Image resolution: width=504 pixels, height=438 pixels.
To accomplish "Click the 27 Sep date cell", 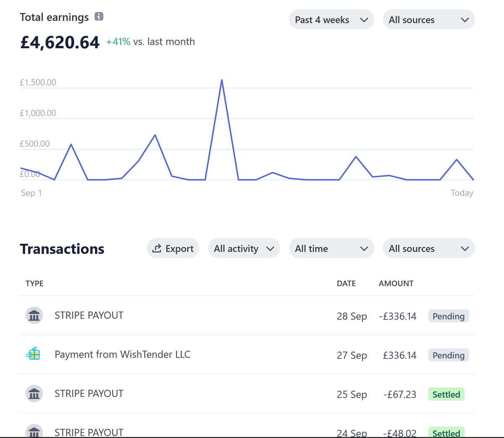I will 352,355.
